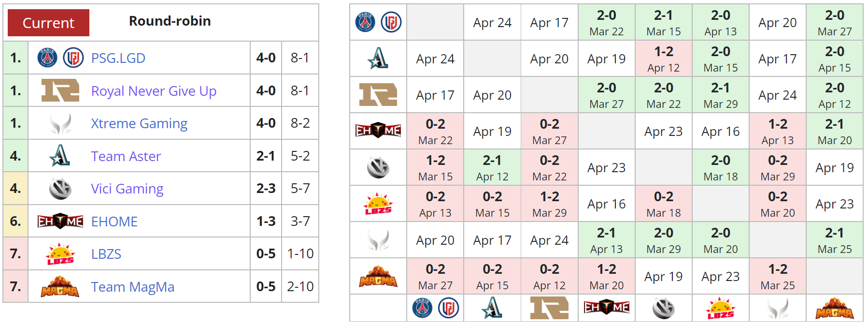Click Vici Gaming logo in crosstable left column
The height and width of the screenshot is (326, 868).
(378, 167)
